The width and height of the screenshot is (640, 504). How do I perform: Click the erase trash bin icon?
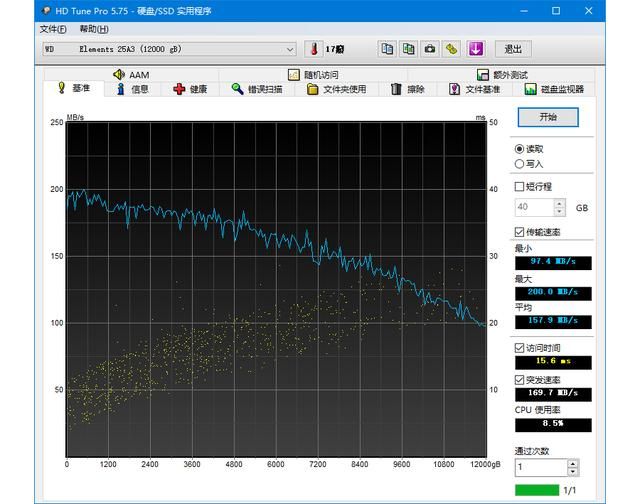pyautogui.click(x=396, y=89)
